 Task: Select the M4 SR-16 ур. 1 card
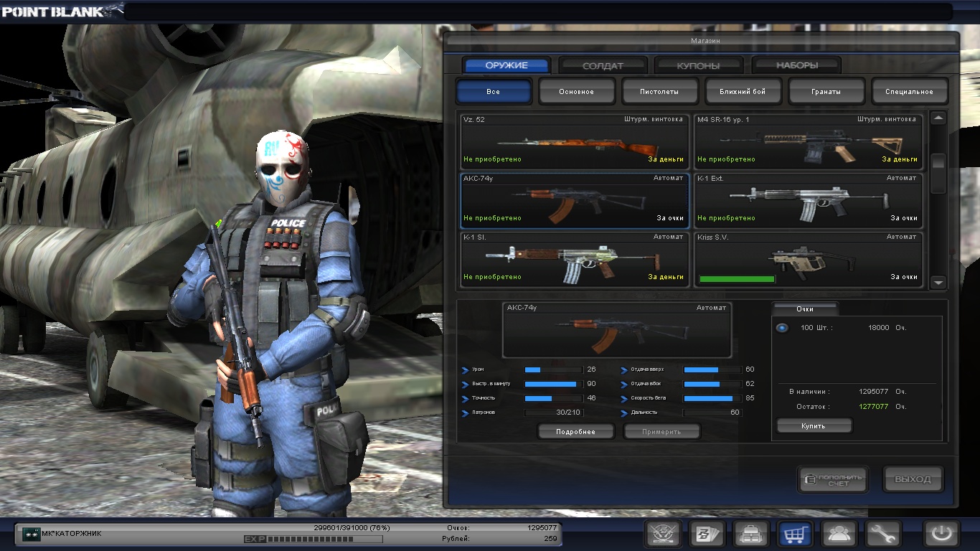coord(809,141)
